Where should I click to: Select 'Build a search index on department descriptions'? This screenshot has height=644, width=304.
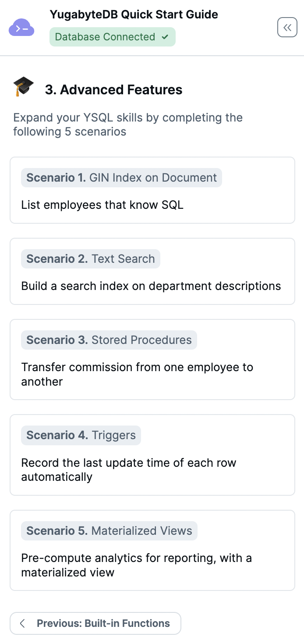151,286
